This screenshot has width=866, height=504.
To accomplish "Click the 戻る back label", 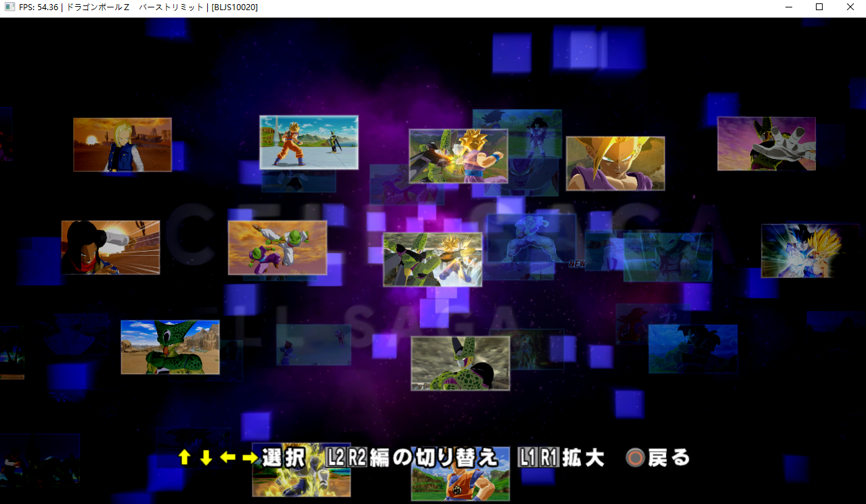I will (669, 458).
